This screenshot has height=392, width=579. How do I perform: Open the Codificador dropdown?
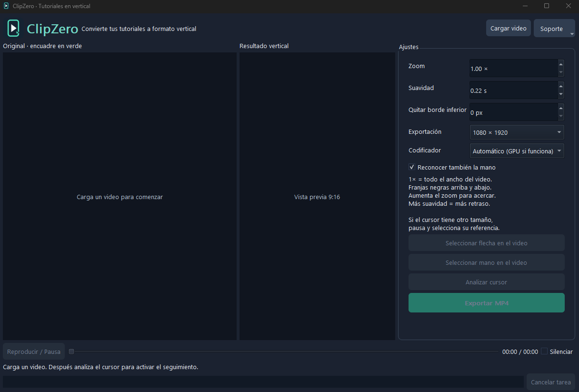coord(517,151)
